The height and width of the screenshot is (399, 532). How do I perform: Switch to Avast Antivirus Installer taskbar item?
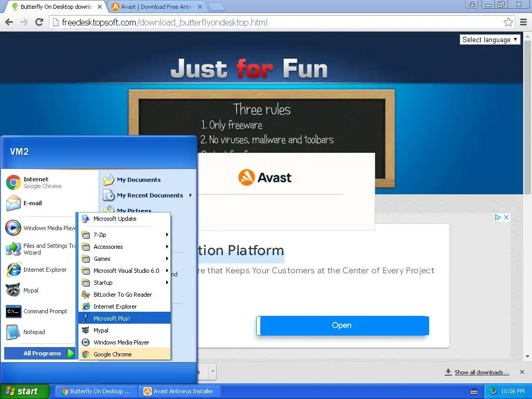[180, 392]
